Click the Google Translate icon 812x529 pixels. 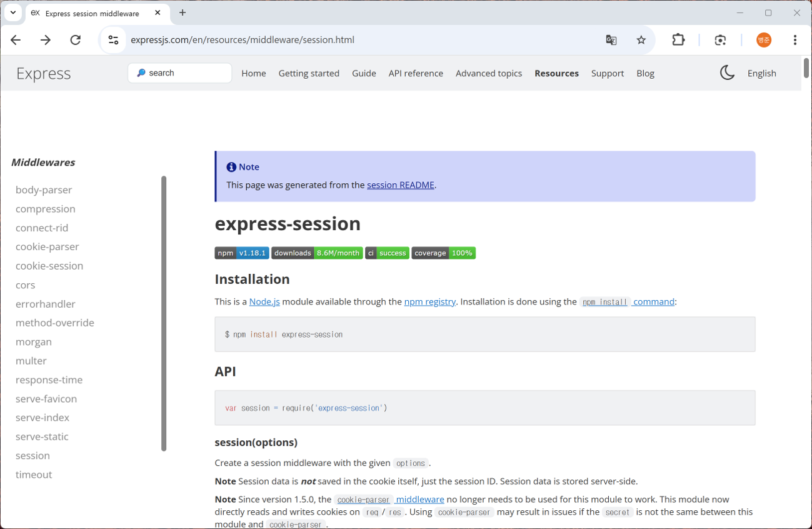click(611, 40)
